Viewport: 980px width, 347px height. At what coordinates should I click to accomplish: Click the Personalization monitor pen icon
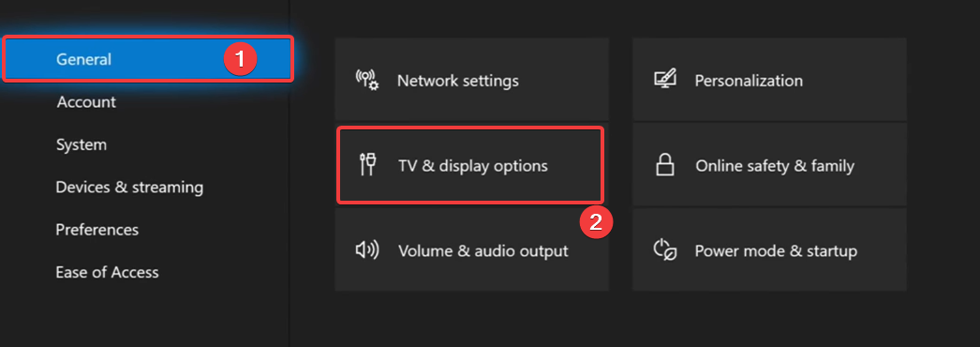coord(665,80)
